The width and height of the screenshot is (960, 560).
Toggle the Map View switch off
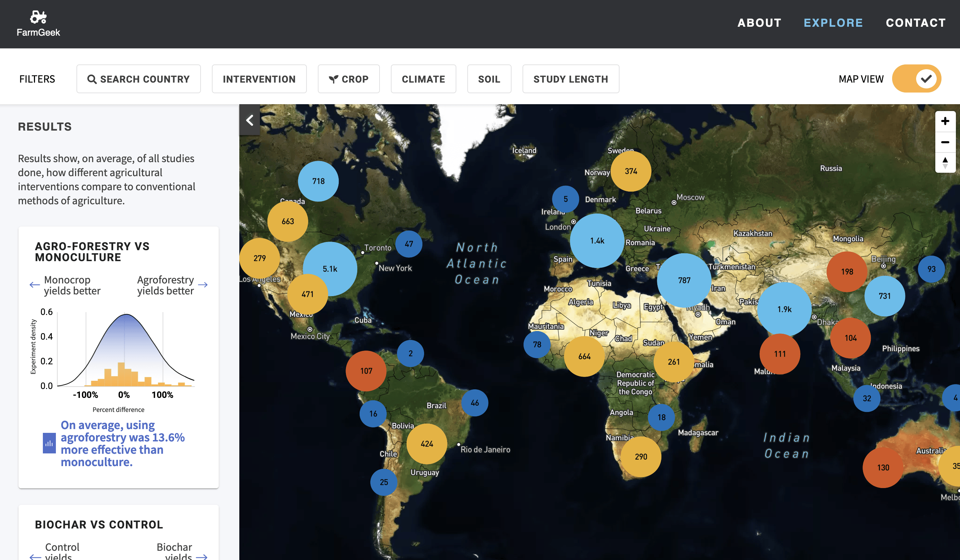point(916,79)
